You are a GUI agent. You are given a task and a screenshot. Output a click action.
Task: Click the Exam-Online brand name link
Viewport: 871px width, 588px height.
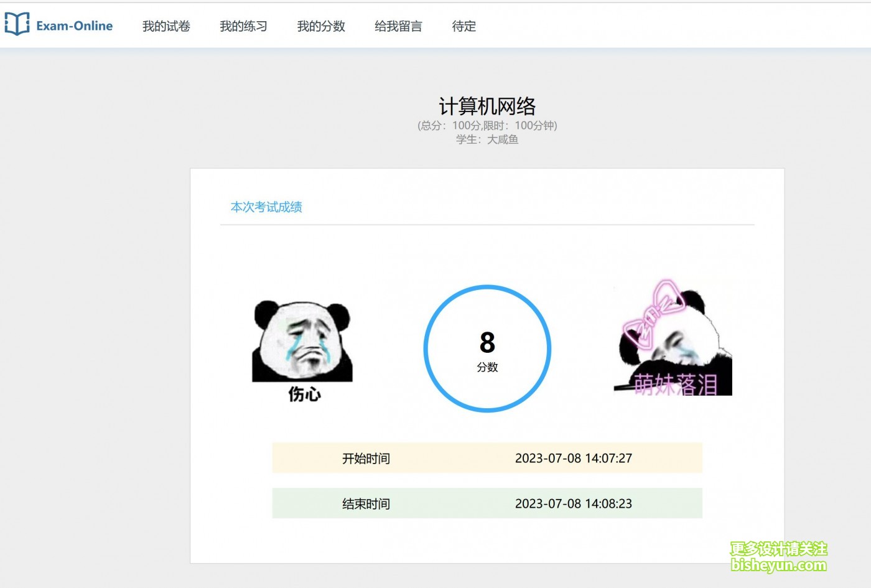[x=75, y=26]
